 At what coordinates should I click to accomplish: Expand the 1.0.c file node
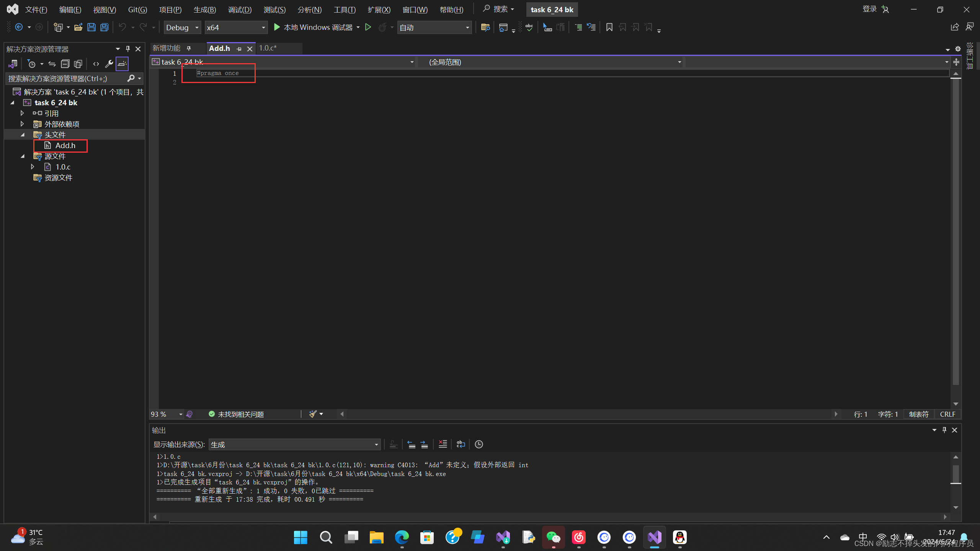point(33,167)
